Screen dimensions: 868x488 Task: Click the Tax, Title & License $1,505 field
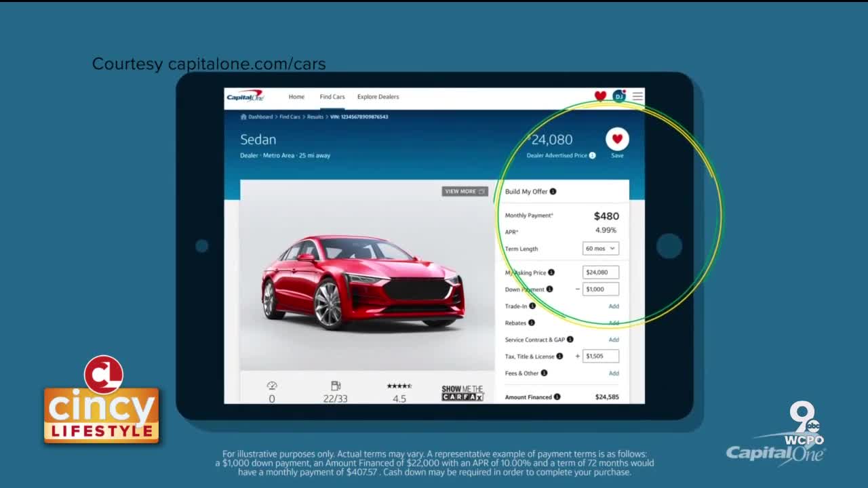[601, 356]
